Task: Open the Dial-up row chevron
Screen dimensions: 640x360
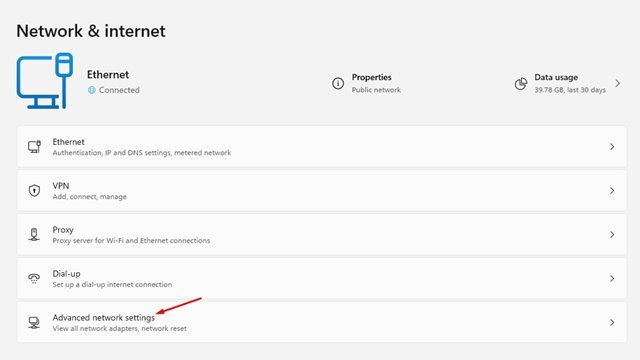Action: 612,278
